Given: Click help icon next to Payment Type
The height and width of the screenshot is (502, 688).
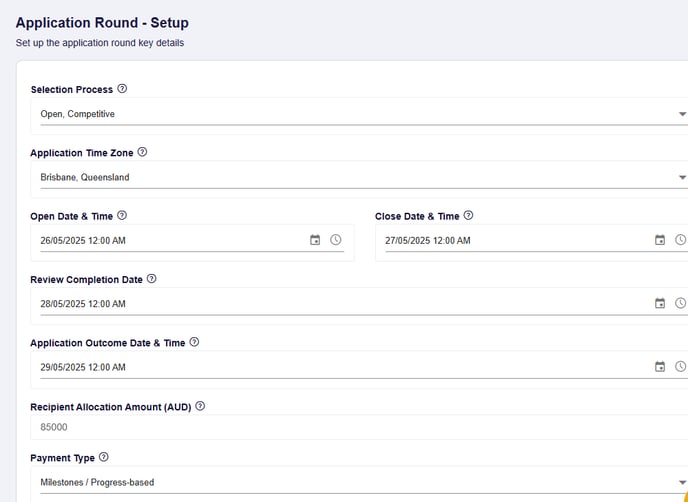Looking at the screenshot, I should tap(104, 457).
